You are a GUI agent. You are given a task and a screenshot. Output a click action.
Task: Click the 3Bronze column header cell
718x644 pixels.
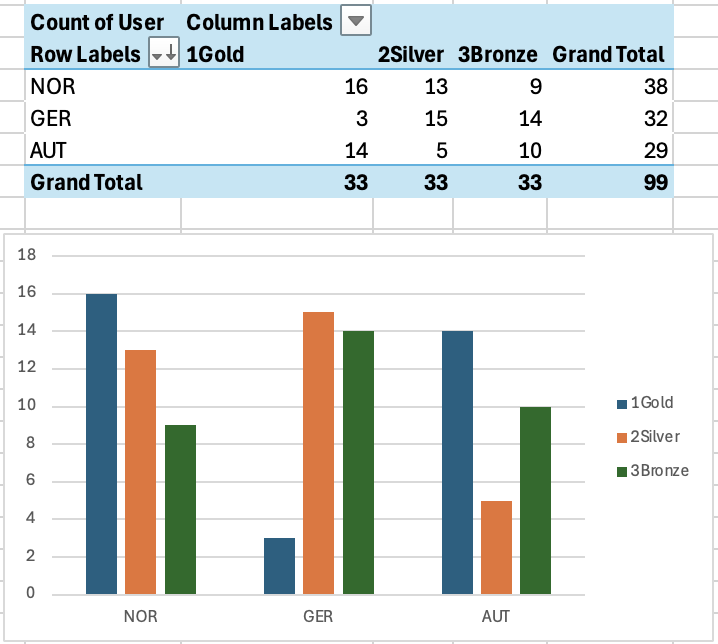[x=498, y=55]
